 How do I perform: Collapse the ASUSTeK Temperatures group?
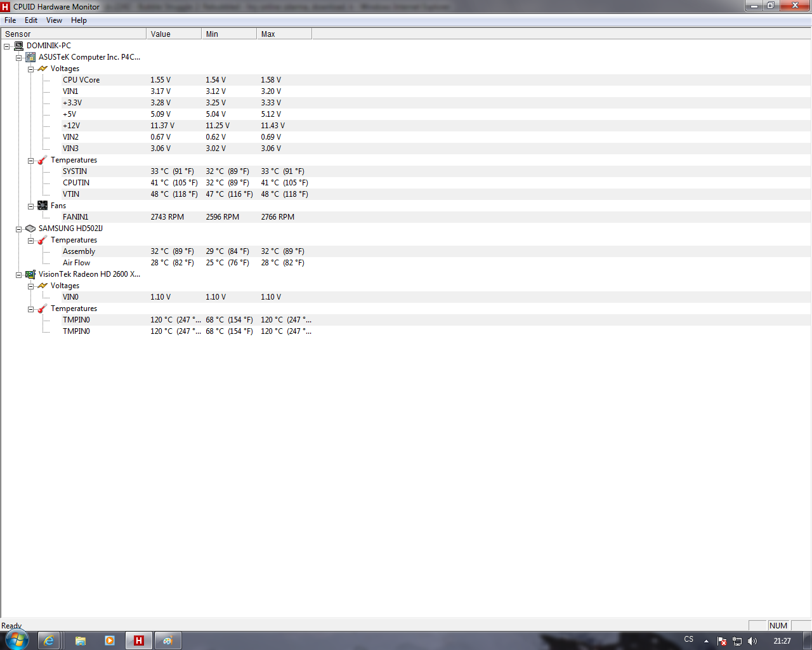30,161
